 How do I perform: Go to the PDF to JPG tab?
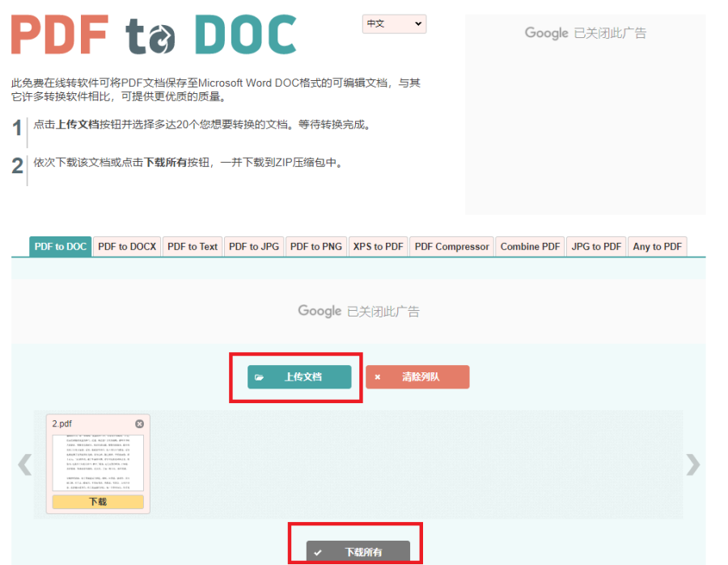point(253,247)
